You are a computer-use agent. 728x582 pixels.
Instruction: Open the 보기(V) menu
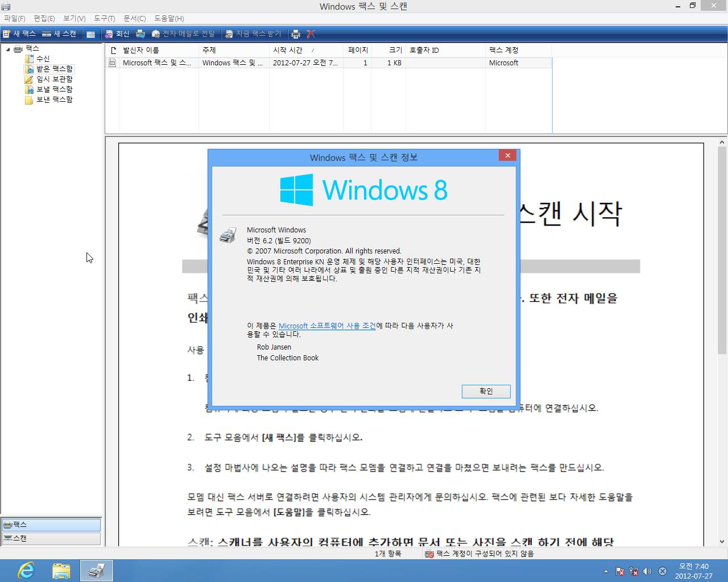75,19
